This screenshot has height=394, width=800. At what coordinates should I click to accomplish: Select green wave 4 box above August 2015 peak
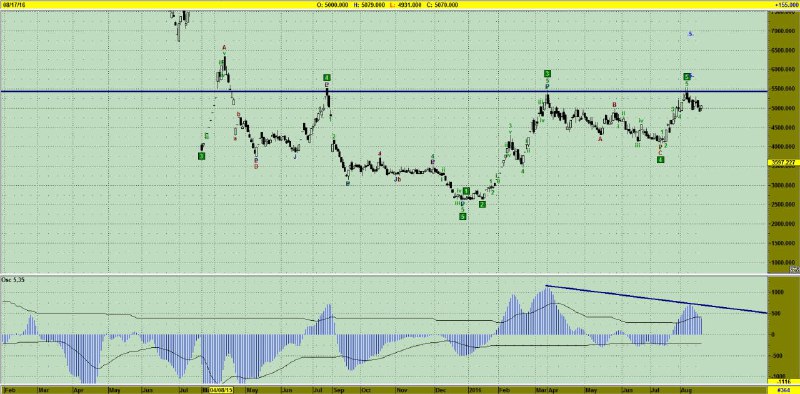tap(327, 78)
